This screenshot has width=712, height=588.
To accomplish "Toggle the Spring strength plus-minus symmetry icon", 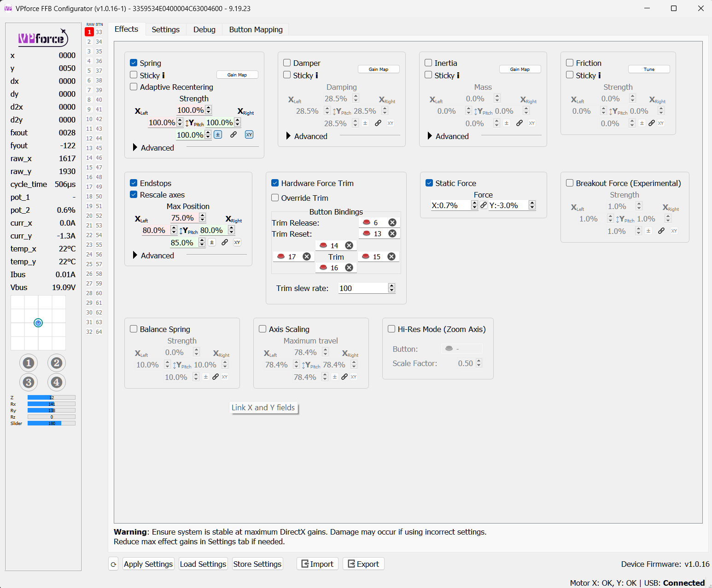I will (218, 134).
